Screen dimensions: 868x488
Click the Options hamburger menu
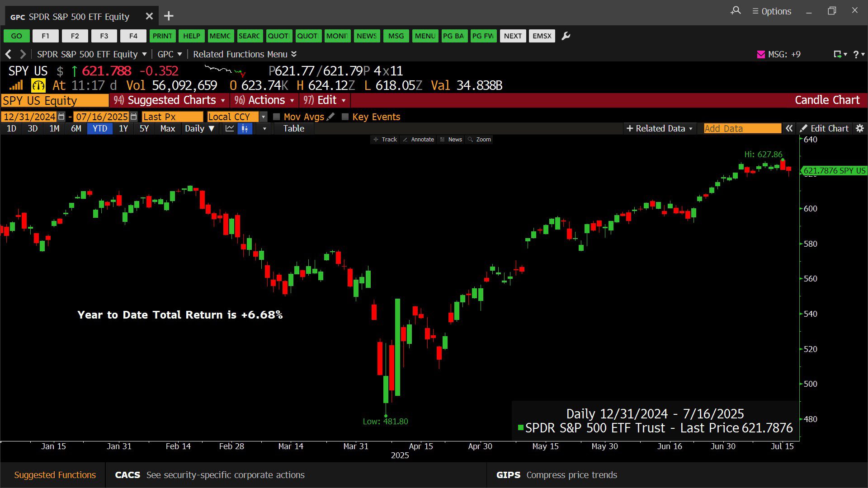(x=772, y=11)
